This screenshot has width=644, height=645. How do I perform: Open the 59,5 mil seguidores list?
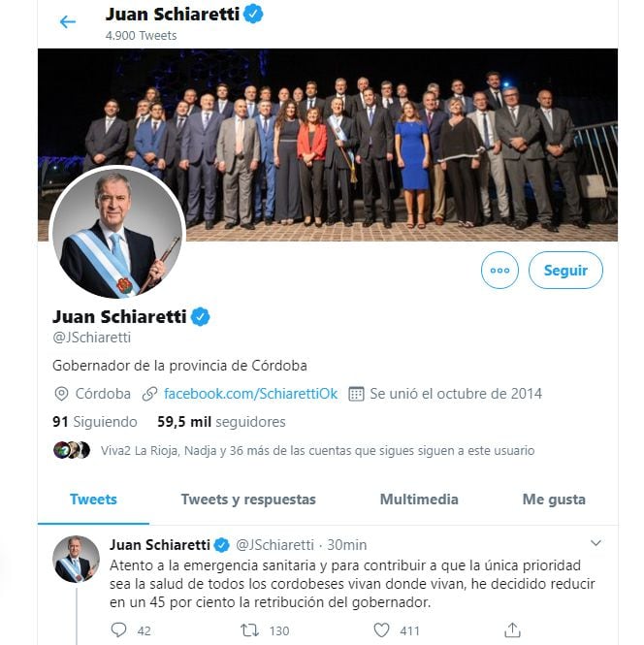tap(221, 422)
